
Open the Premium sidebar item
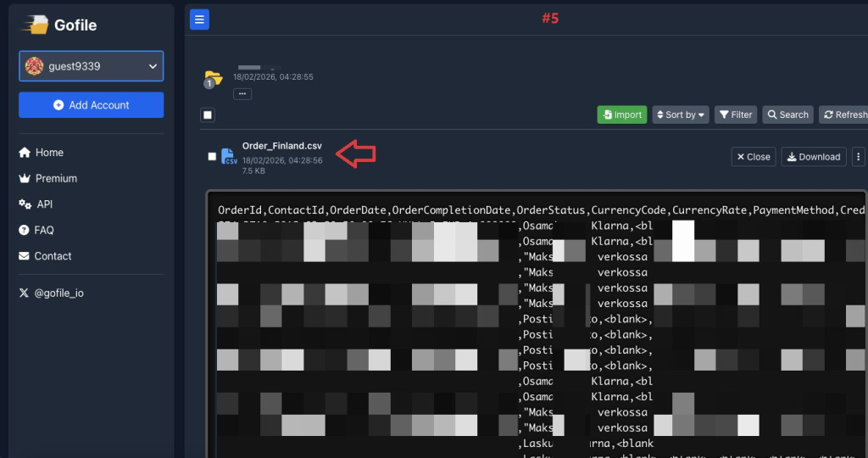pyautogui.click(x=56, y=178)
